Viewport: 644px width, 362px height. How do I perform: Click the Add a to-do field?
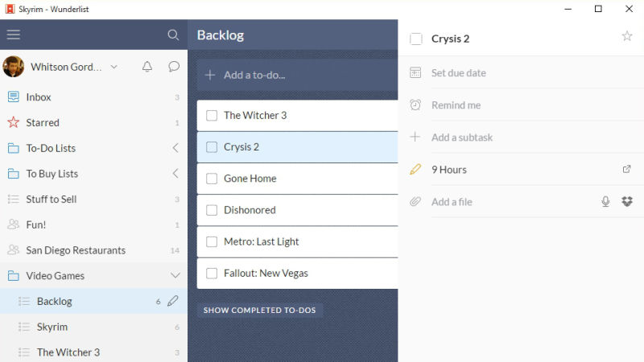297,75
